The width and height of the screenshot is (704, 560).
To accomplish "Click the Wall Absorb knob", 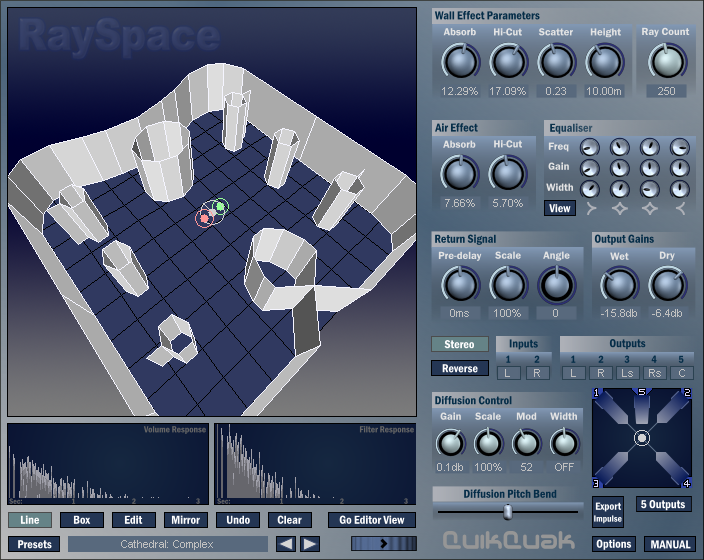I will [460, 62].
